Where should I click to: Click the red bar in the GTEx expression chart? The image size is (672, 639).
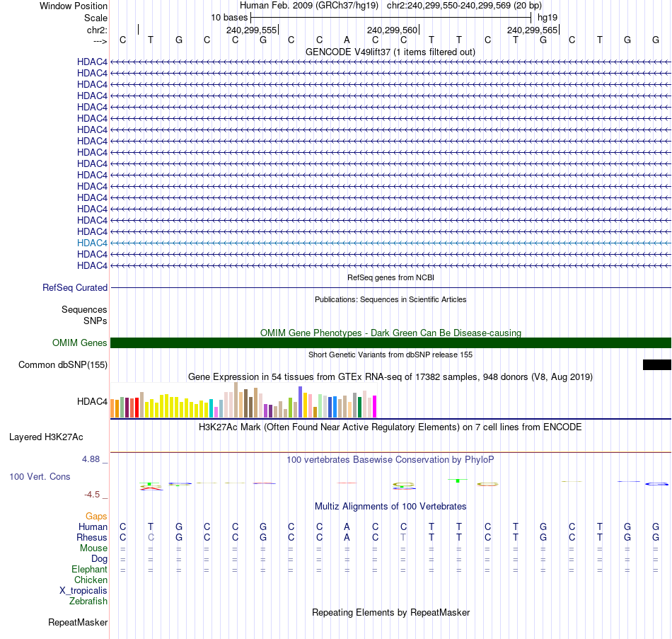point(137,408)
